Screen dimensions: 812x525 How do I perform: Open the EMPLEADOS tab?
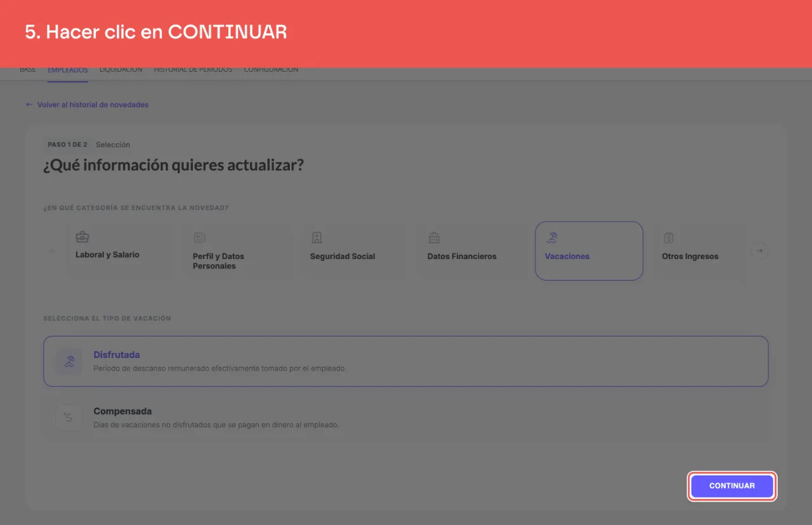pos(68,69)
